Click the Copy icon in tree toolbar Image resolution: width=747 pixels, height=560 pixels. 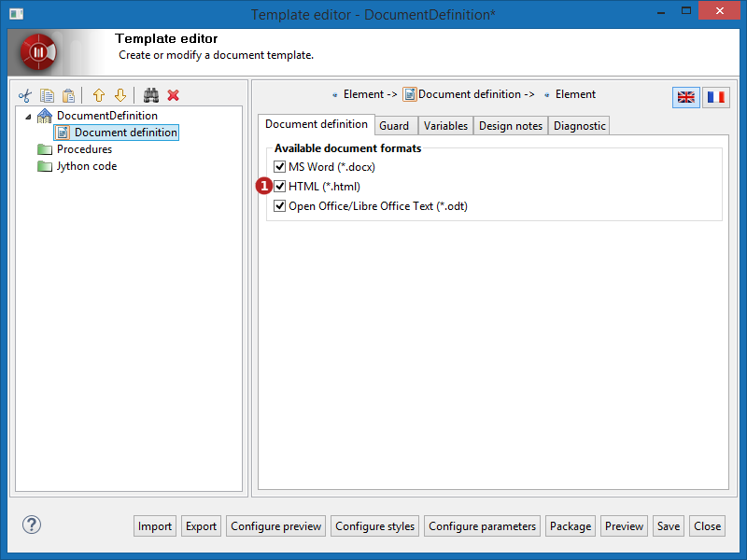coord(47,95)
